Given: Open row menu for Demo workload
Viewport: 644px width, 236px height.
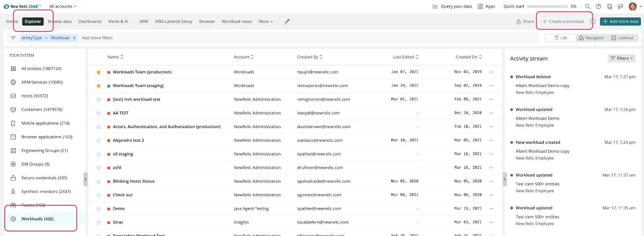Looking at the screenshot, I should pyautogui.click(x=491, y=209).
